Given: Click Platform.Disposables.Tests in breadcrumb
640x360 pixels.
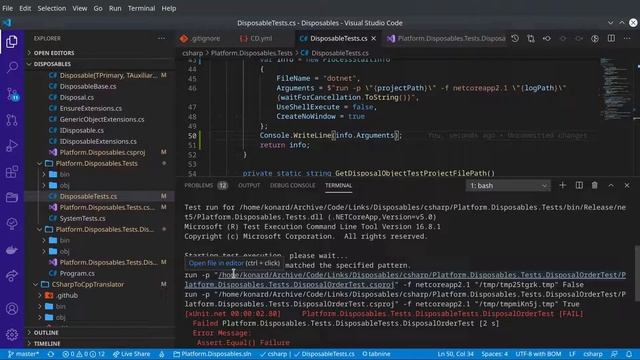Looking at the screenshot, I should coord(251,53).
